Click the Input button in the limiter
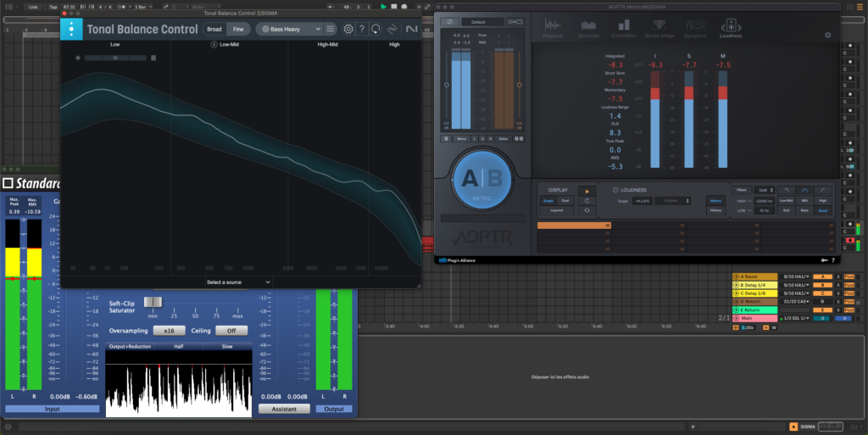The height and width of the screenshot is (435, 868). [52, 409]
